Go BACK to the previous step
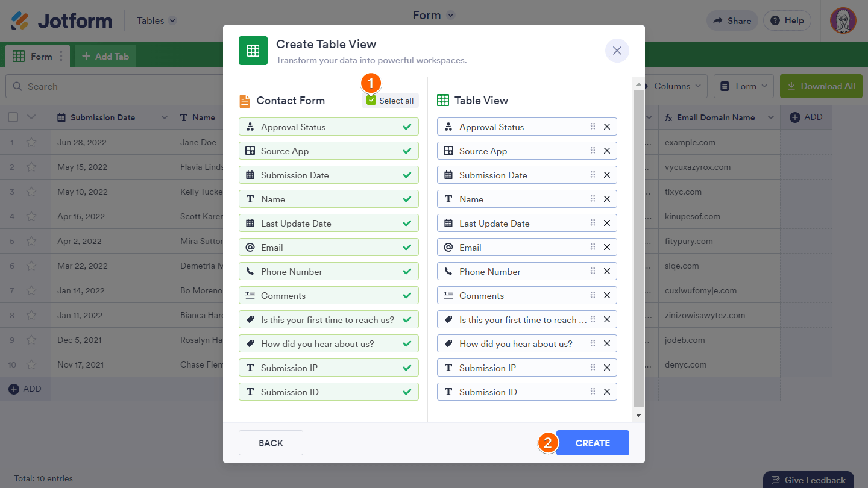This screenshot has height=488, width=868. pyautogui.click(x=271, y=443)
